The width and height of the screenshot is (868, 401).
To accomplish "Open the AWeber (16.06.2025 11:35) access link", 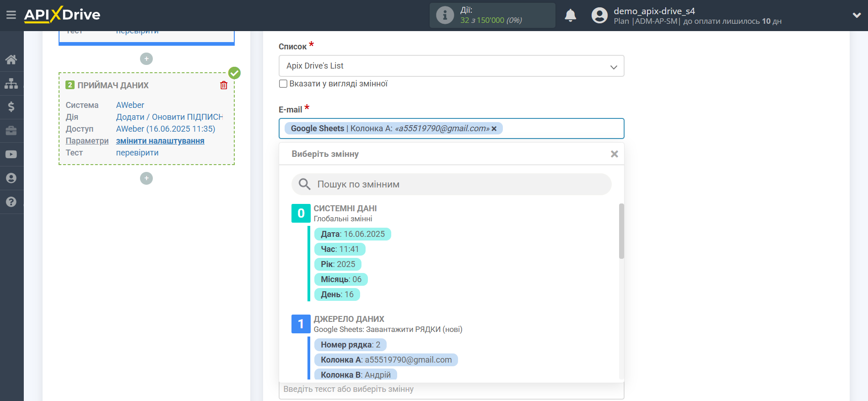I will click(x=166, y=129).
